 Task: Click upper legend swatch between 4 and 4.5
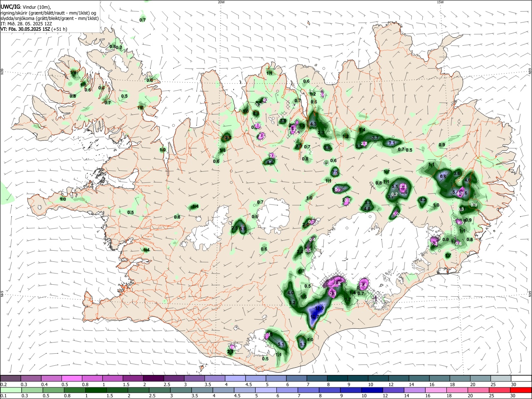[235, 379]
